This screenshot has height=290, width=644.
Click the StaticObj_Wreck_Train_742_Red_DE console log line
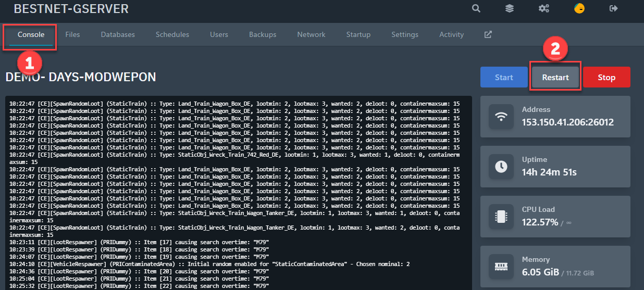(x=234, y=158)
